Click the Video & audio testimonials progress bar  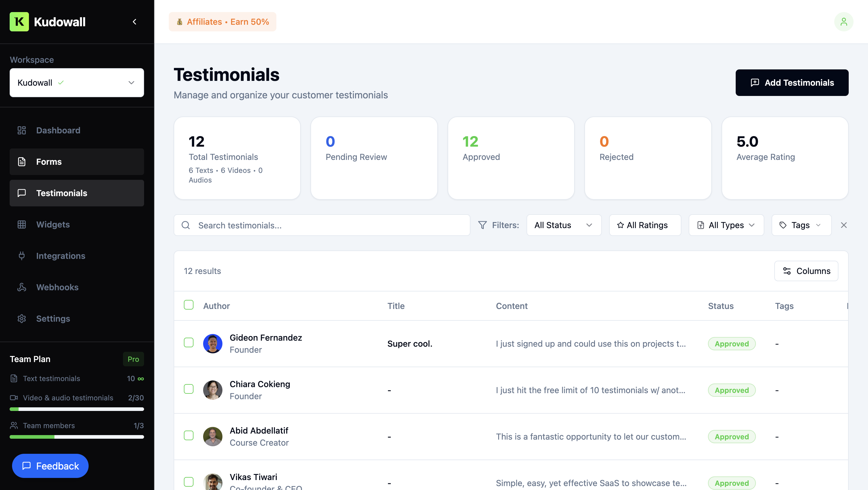[77, 409]
